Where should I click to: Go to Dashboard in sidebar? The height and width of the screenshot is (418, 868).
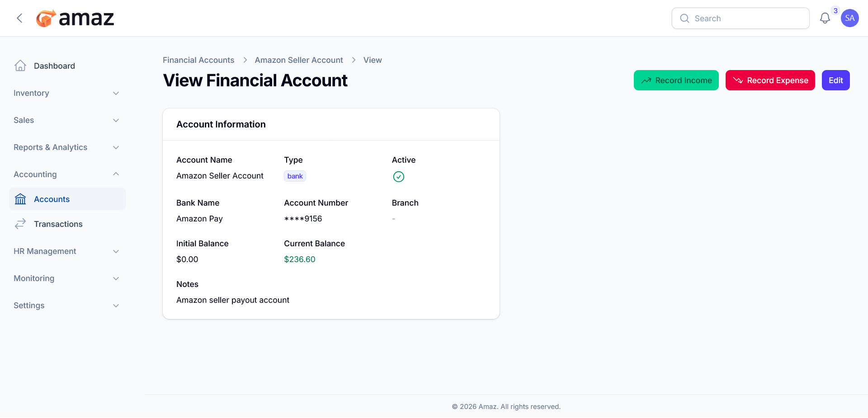coord(67,66)
